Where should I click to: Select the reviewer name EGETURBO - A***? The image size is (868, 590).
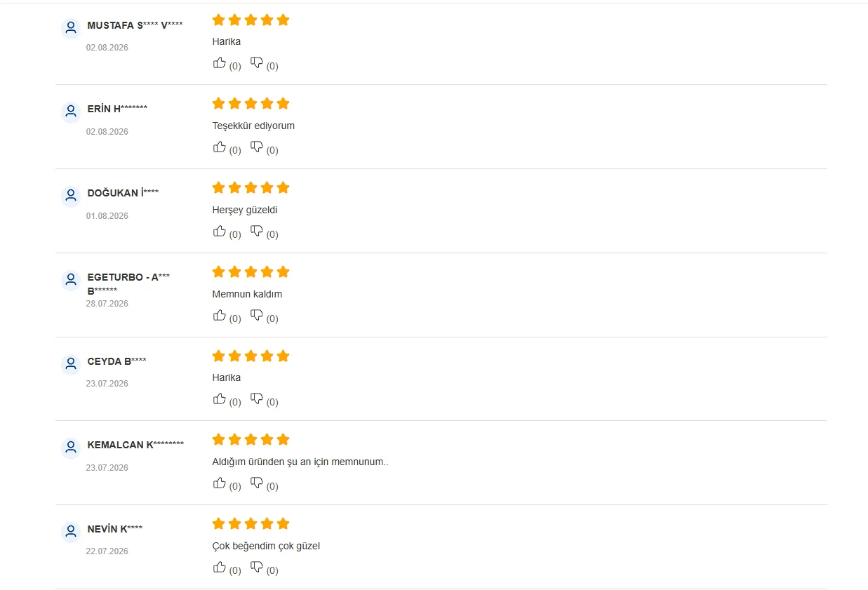point(128,277)
